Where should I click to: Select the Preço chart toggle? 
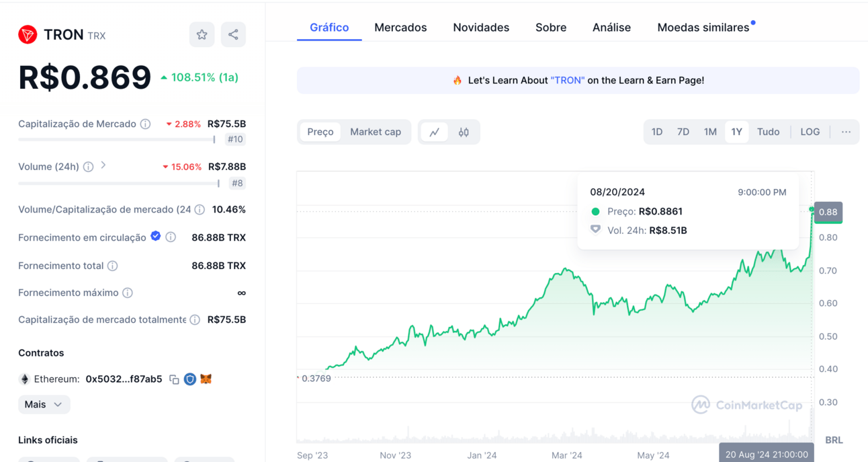tap(320, 132)
